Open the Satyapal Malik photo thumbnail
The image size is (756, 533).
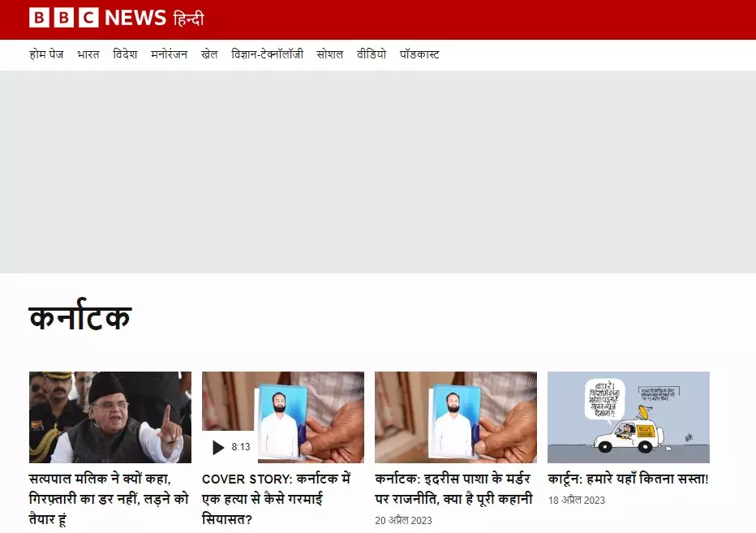click(110, 417)
